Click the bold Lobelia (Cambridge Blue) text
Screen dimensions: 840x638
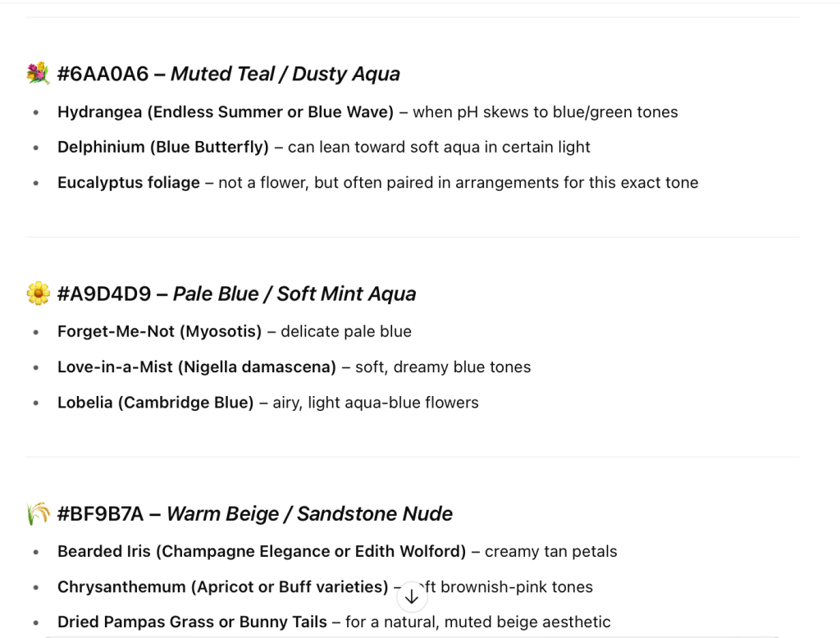coord(156,403)
